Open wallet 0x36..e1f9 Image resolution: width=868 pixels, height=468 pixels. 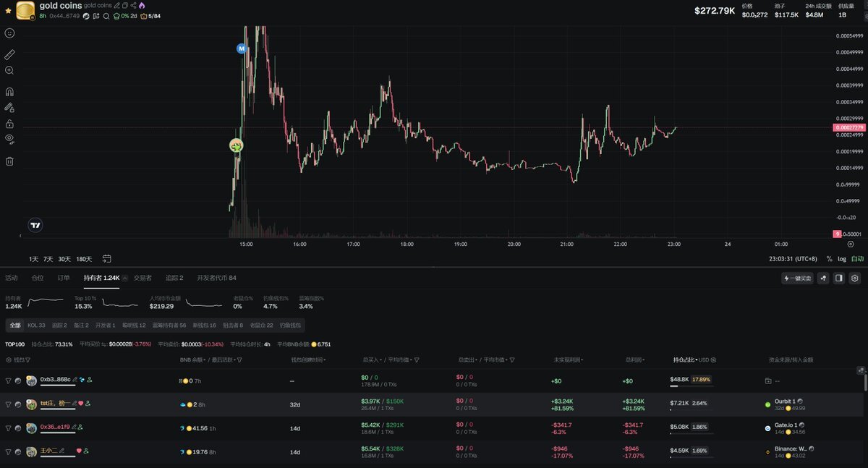click(55, 427)
